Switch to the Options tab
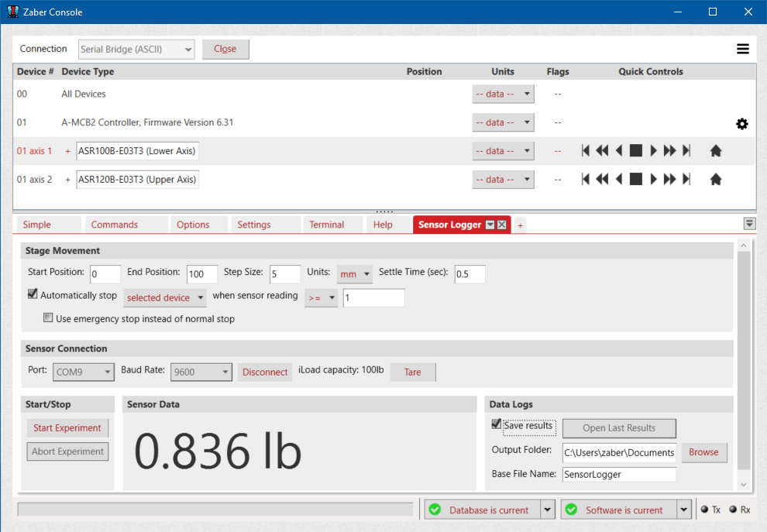This screenshot has width=767, height=532. [x=198, y=225]
